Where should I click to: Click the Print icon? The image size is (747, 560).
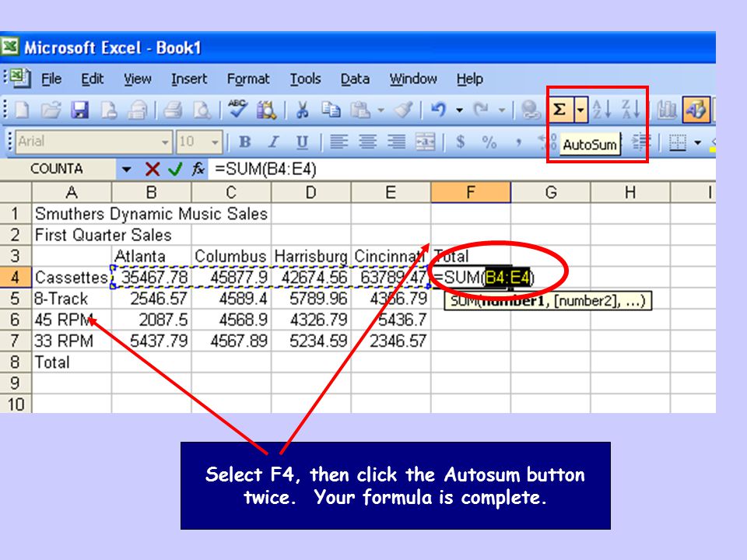(x=173, y=110)
